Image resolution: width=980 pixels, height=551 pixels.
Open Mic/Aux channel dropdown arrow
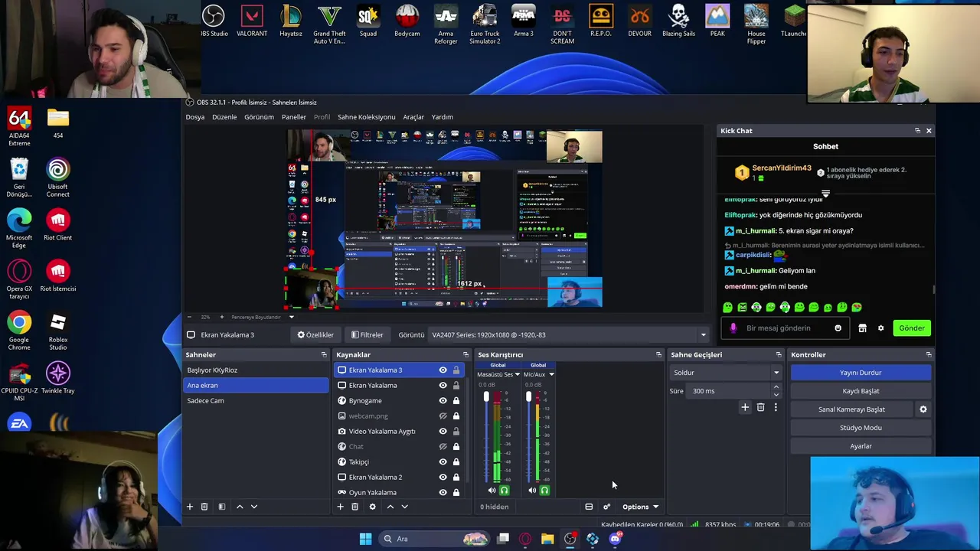click(551, 375)
